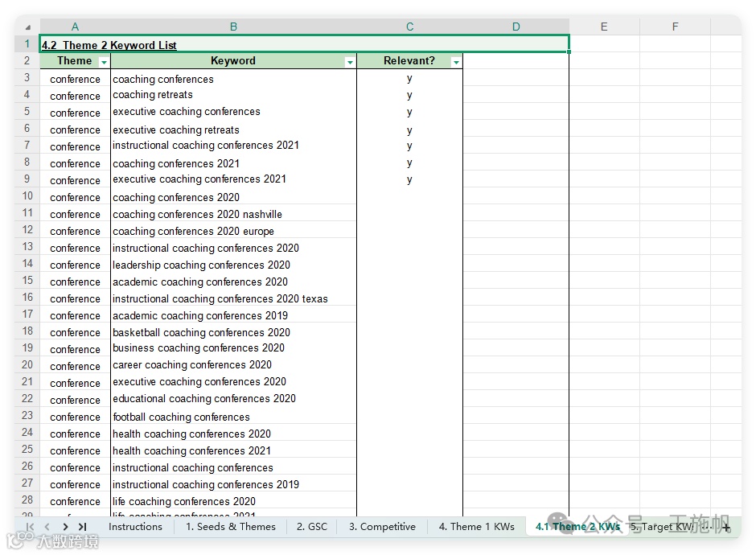
Task: Select 'health coaching conferences 2020' cell
Action: pos(234,433)
